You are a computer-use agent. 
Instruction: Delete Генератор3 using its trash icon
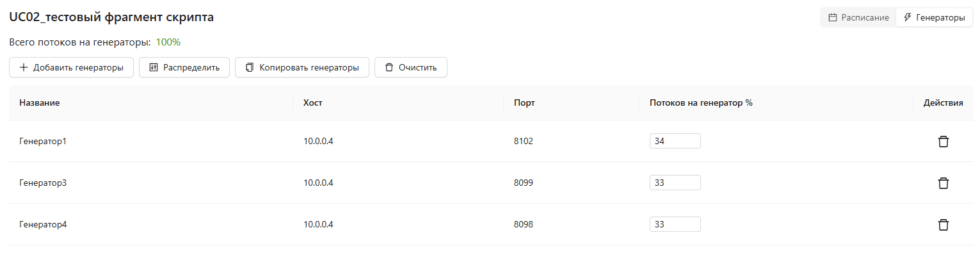(943, 183)
